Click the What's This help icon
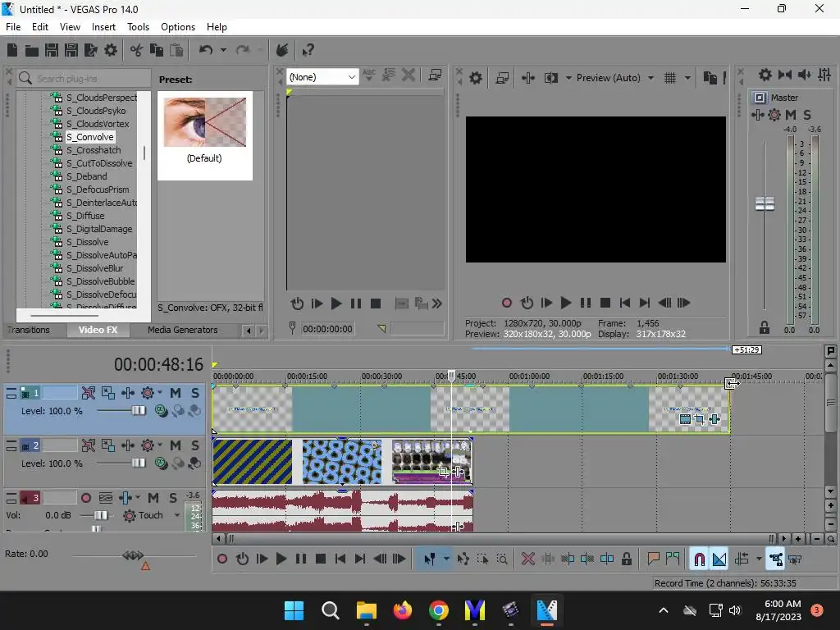The image size is (840, 630). 308,50
